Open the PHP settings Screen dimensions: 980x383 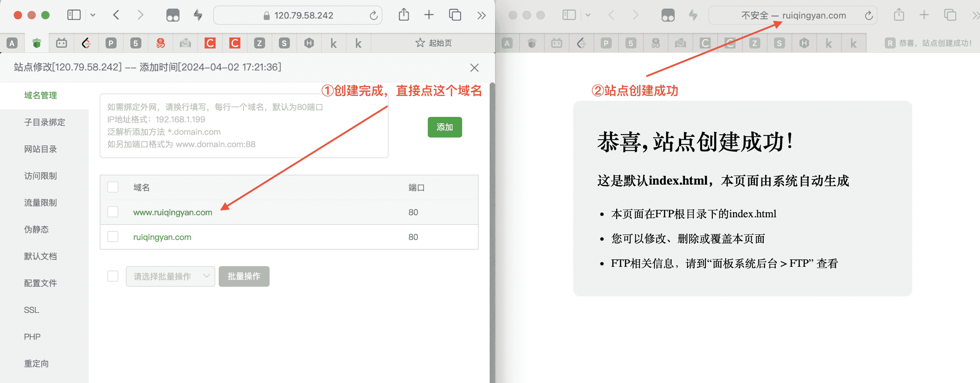[x=32, y=337]
